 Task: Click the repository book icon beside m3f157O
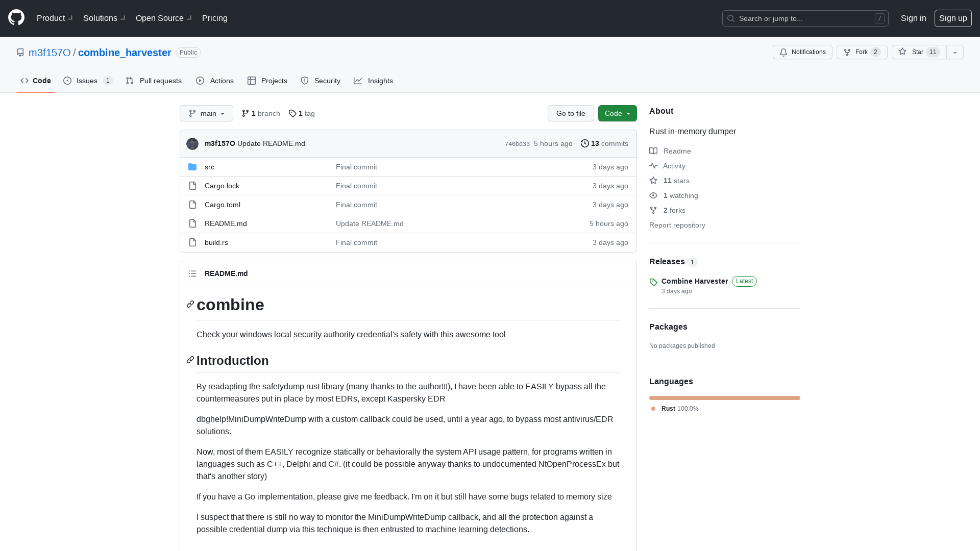point(20,53)
